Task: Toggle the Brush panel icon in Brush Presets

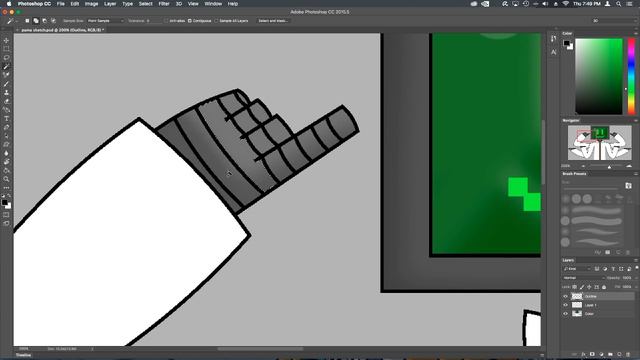Action: pos(628,186)
